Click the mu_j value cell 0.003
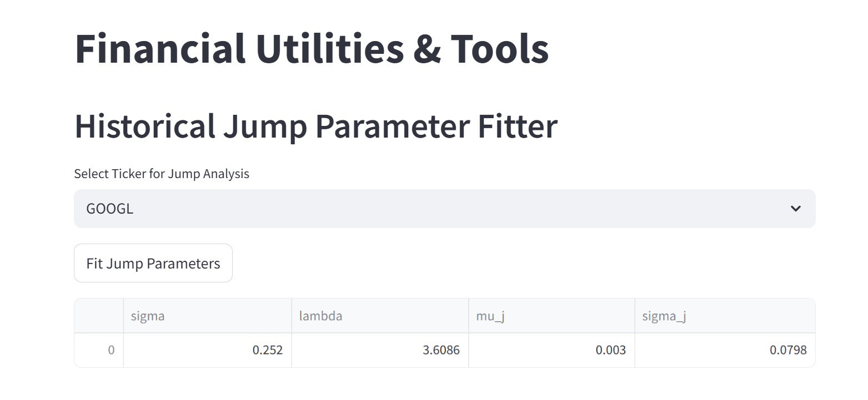The width and height of the screenshot is (868, 400). tap(551, 350)
